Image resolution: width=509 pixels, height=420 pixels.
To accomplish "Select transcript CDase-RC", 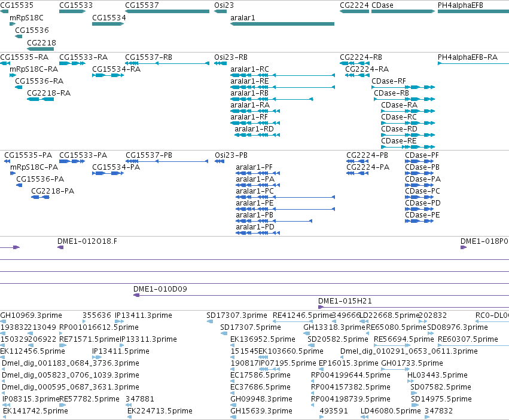I will point(408,123).
